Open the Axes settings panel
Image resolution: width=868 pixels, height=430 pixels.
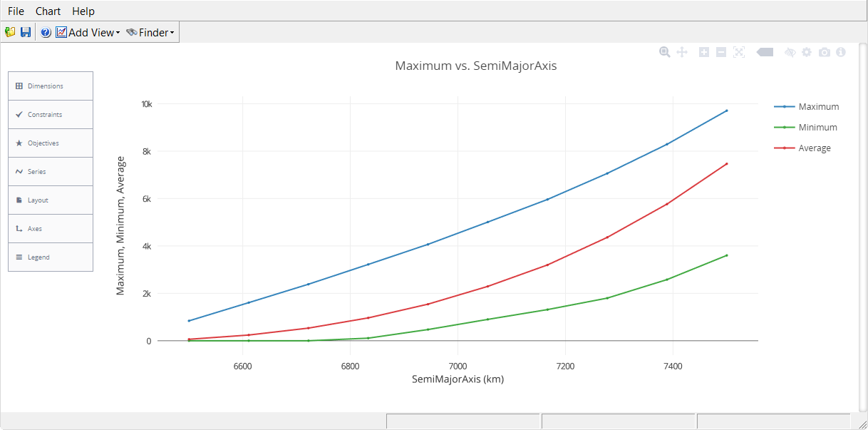51,229
